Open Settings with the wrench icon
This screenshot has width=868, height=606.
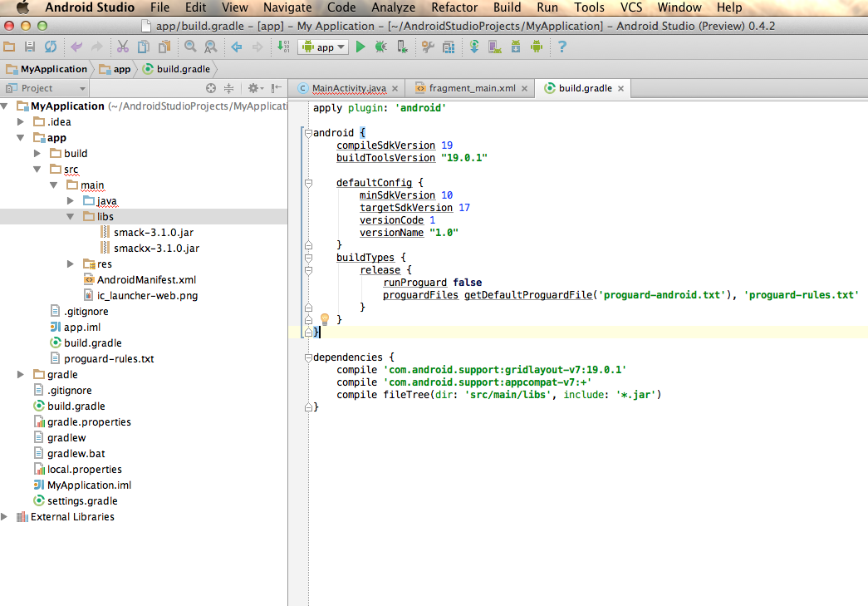click(x=428, y=47)
